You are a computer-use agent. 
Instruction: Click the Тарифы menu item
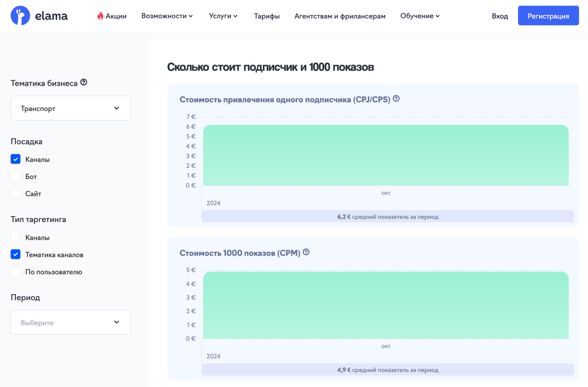[266, 16]
